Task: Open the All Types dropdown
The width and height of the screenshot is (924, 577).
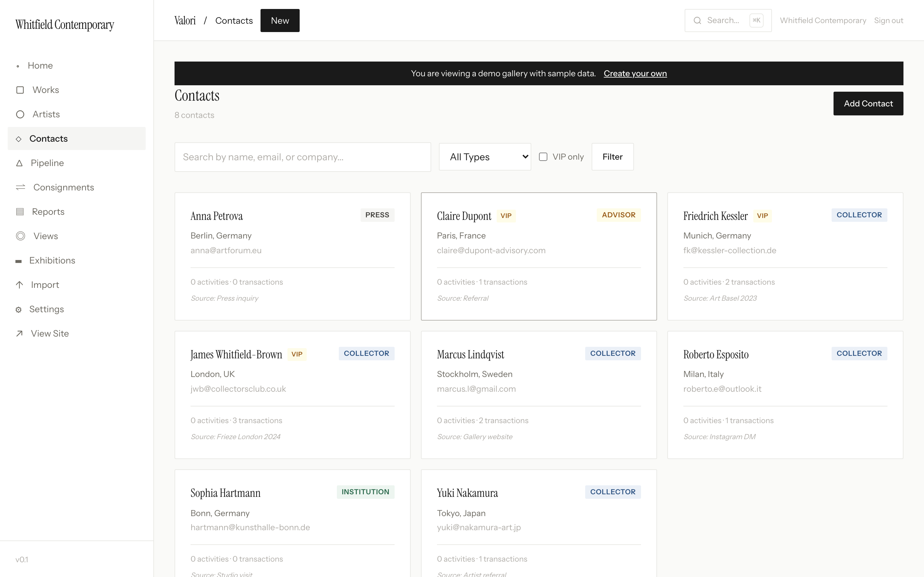Action: click(485, 157)
